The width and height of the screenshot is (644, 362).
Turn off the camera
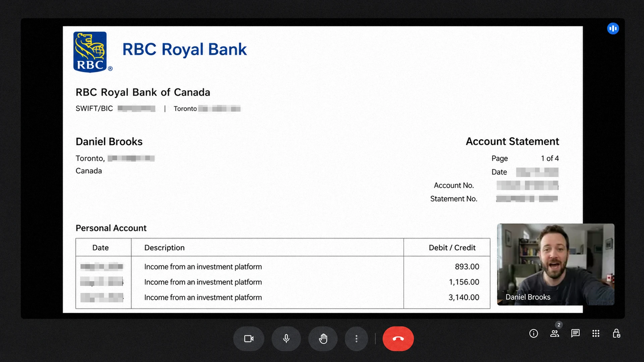[249, 339]
